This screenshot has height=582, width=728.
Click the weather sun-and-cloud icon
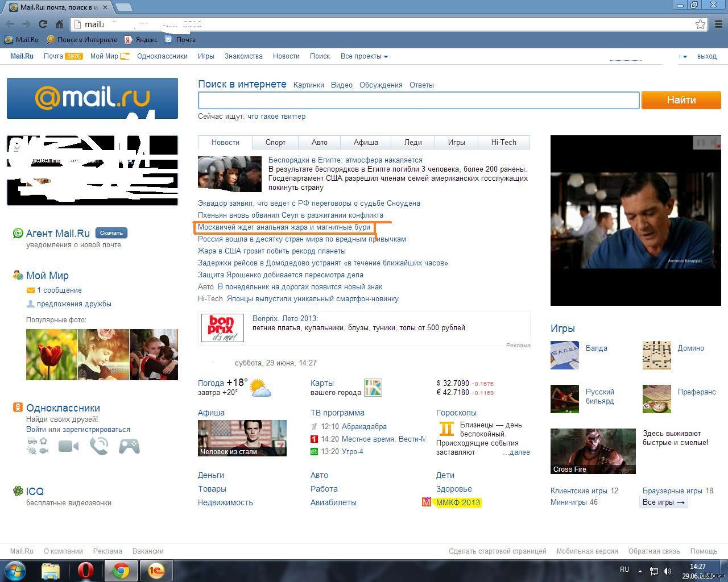[x=260, y=388]
